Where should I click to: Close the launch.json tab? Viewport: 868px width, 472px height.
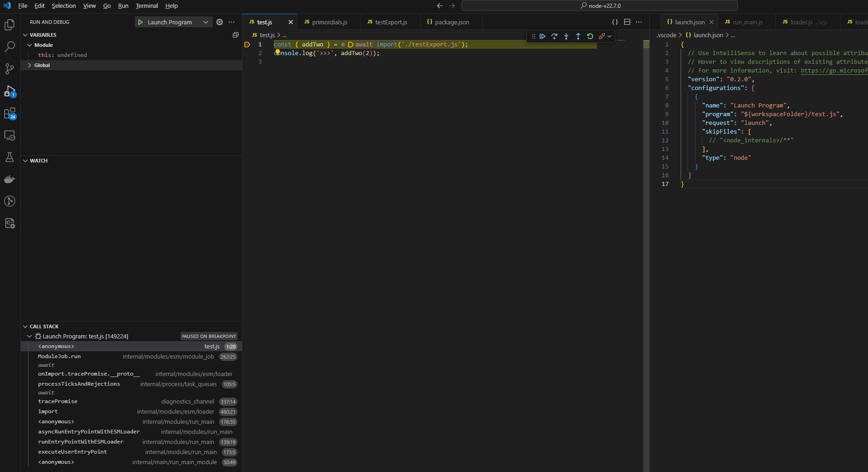711,22
